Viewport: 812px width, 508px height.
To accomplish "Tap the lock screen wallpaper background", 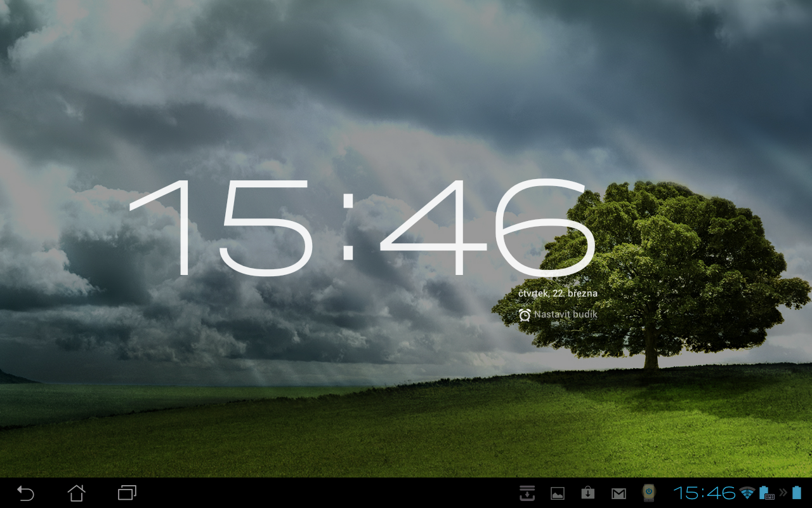I will pos(190,413).
